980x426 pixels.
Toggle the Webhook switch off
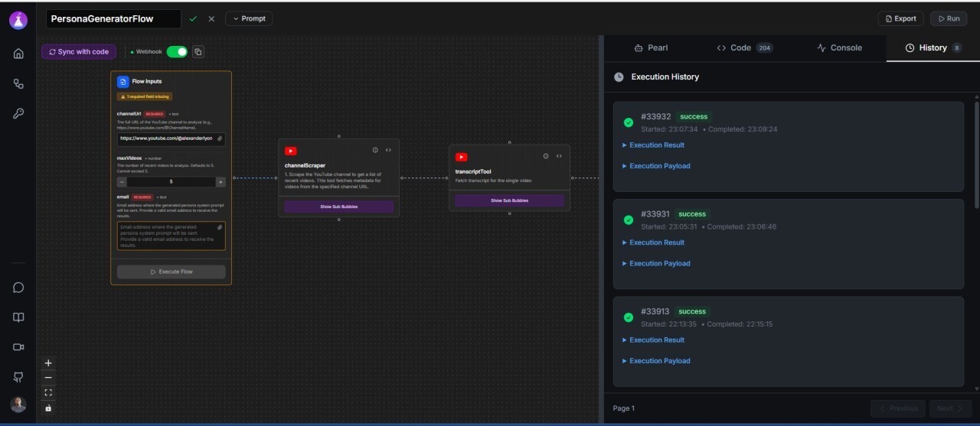coord(177,52)
